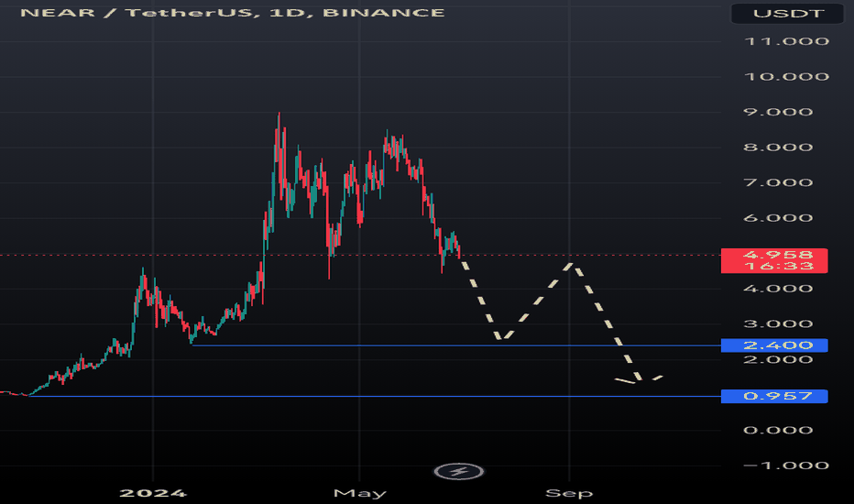The height and width of the screenshot is (504, 854).
Task: Click the 2024 time axis label
Action: pos(153,493)
